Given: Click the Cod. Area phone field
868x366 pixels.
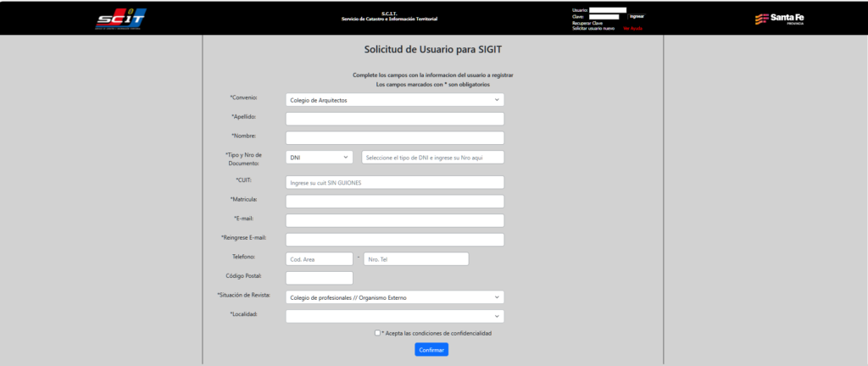Looking at the screenshot, I should tap(320, 259).
